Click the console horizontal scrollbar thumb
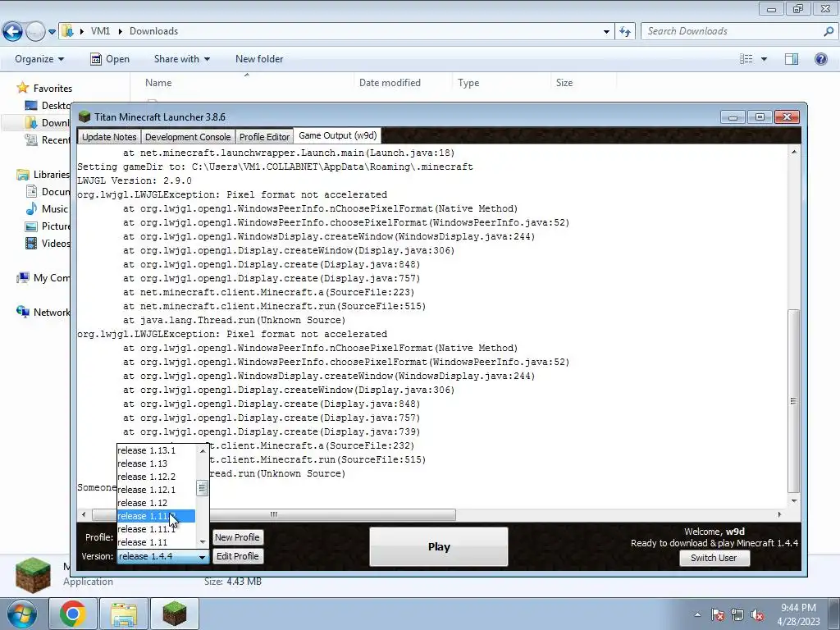840x630 pixels. (274, 514)
